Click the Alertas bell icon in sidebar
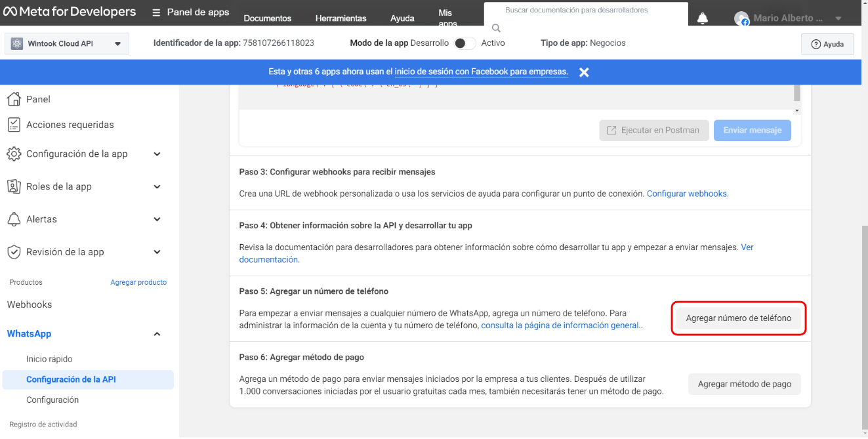868x439 pixels. pos(14,219)
